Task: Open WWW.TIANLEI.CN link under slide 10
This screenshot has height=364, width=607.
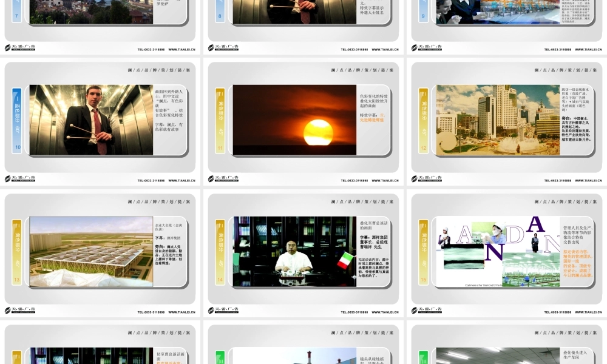Action: click(x=181, y=181)
